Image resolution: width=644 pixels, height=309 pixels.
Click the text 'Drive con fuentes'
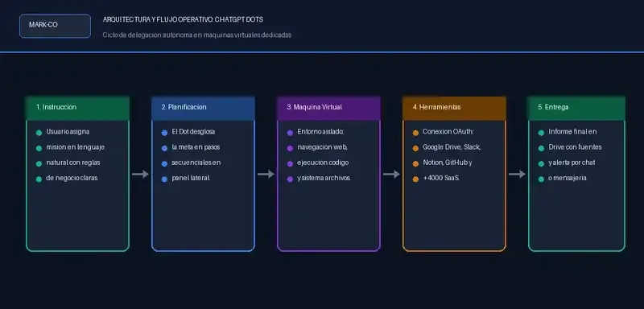575,147
